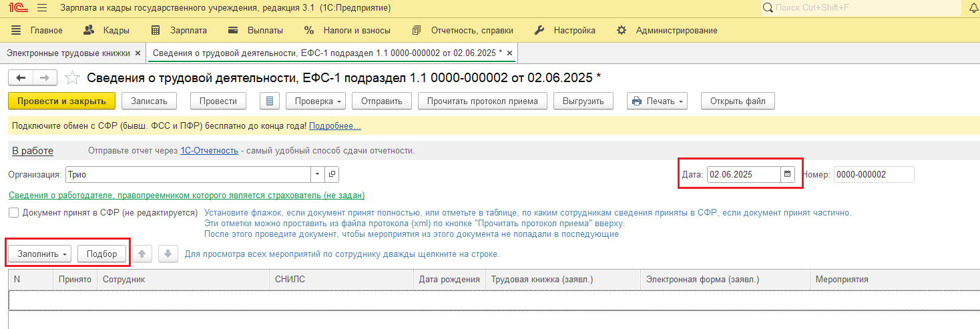
Task: Click Прочитать протокол приема button
Action: tap(483, 101)
